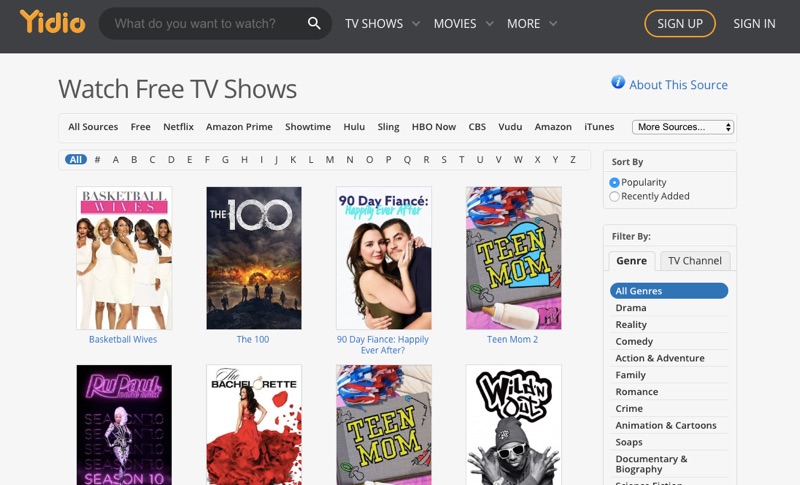Select All Genres filter

point(669,291)
